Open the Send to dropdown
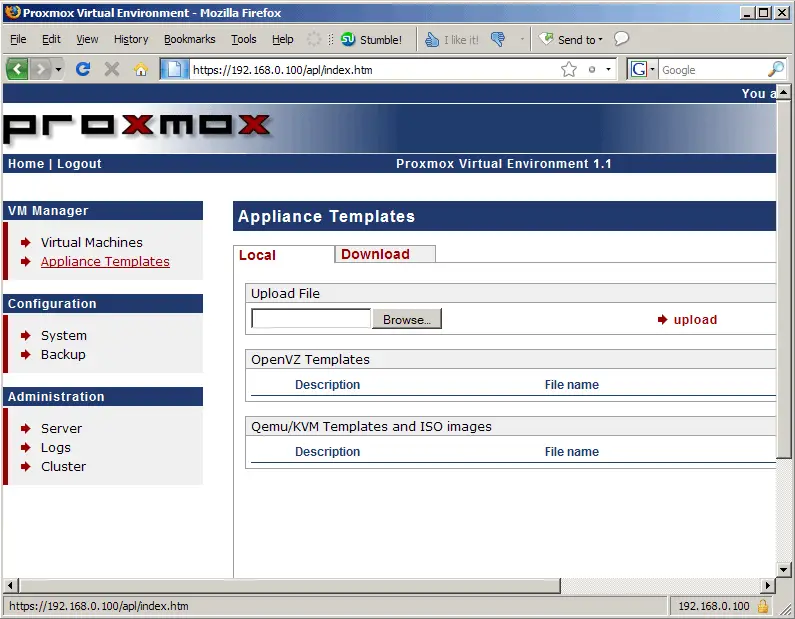 click(570, 40)
